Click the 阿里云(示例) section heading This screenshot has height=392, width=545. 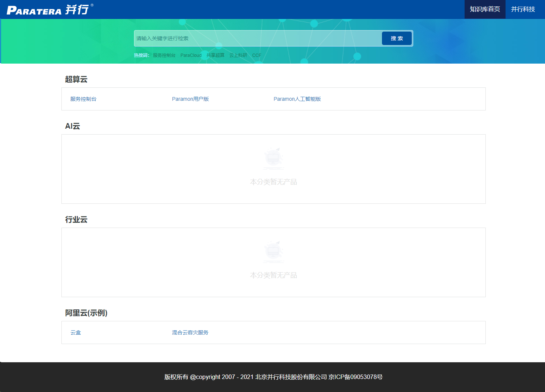click(86, 313)
